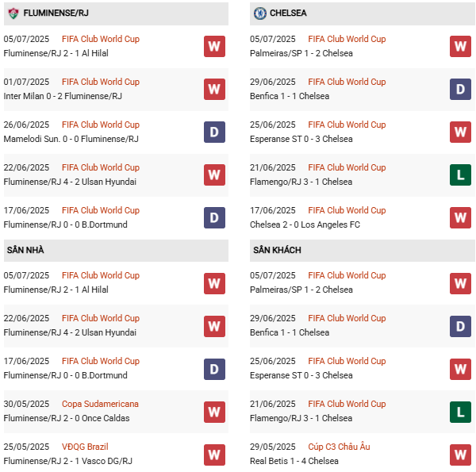
Task: Select the SÂN KHÁCH section header
Action: pos(277,250)
